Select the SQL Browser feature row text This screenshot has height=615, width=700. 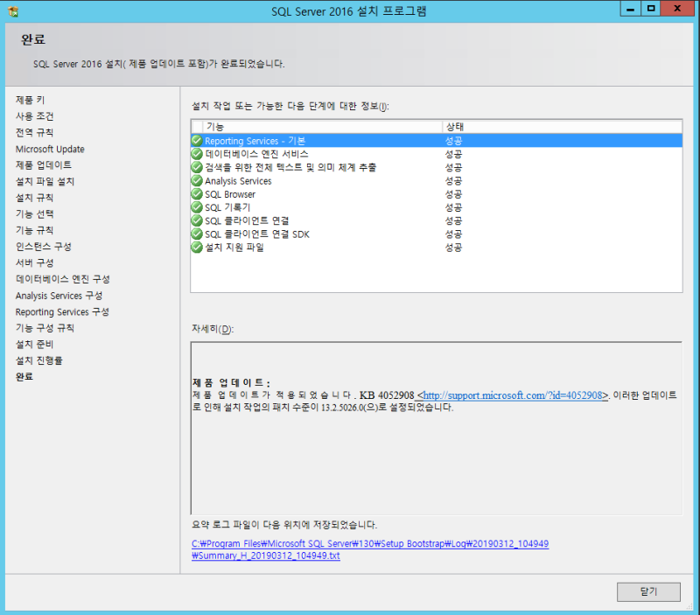pos(230,194)
